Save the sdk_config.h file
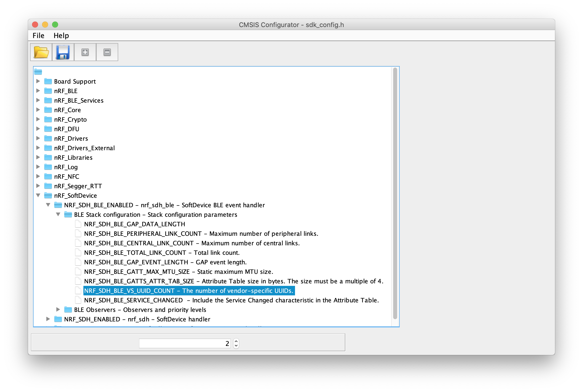 tap(63, 52)
